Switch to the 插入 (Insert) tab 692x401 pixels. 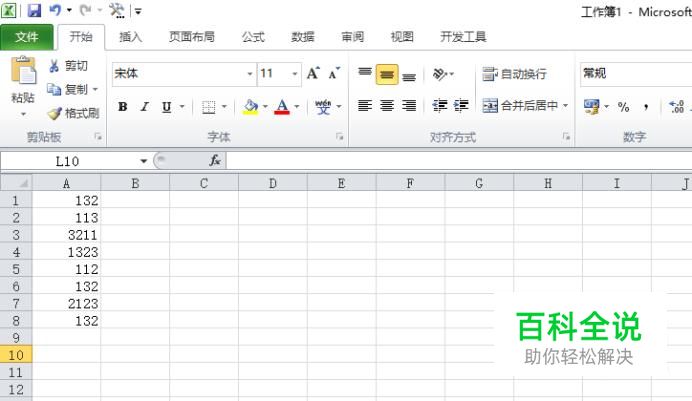point(131,37)
